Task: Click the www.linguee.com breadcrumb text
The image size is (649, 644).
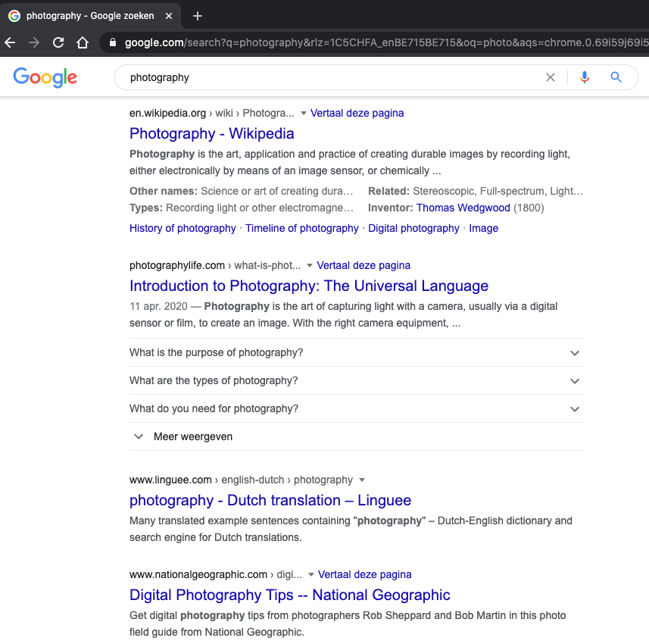Action: tap(170, 480)
